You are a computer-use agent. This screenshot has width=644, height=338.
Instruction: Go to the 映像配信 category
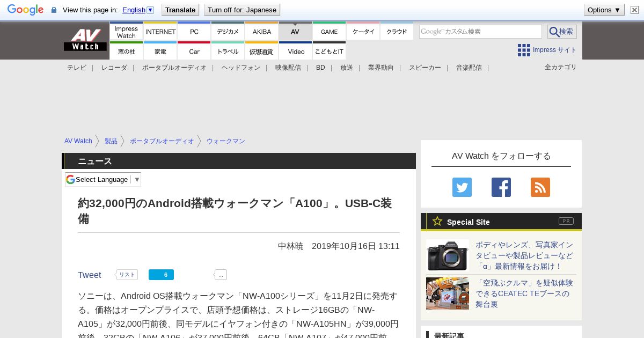288,68
